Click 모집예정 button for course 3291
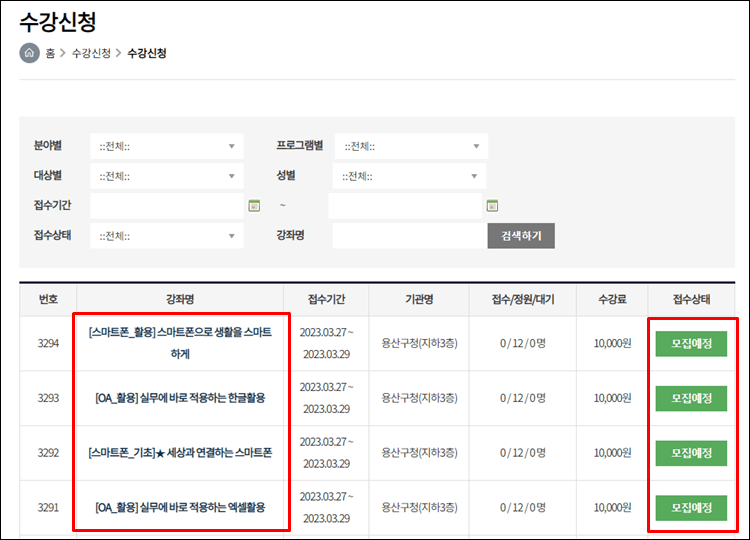This screenshot has width=750, height=540. point(691,508)
